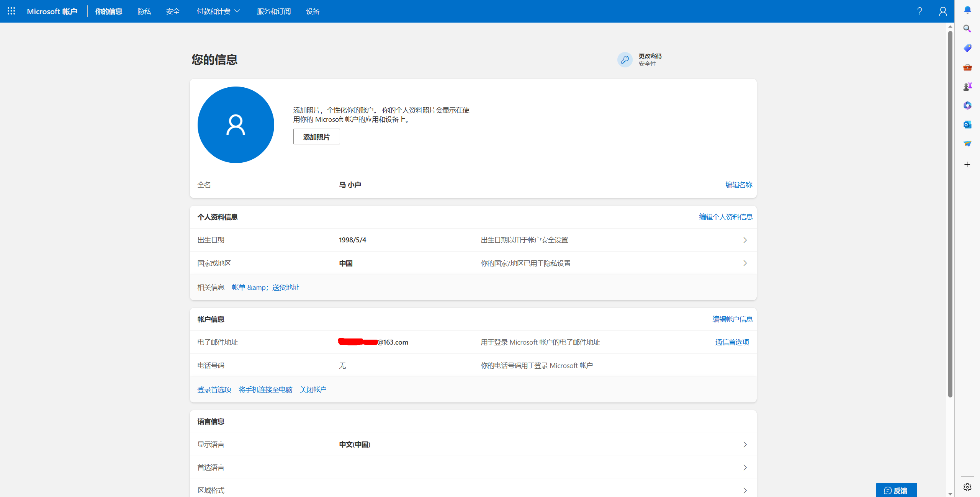Open Edge sidebar notifications bell

[967, 10]
